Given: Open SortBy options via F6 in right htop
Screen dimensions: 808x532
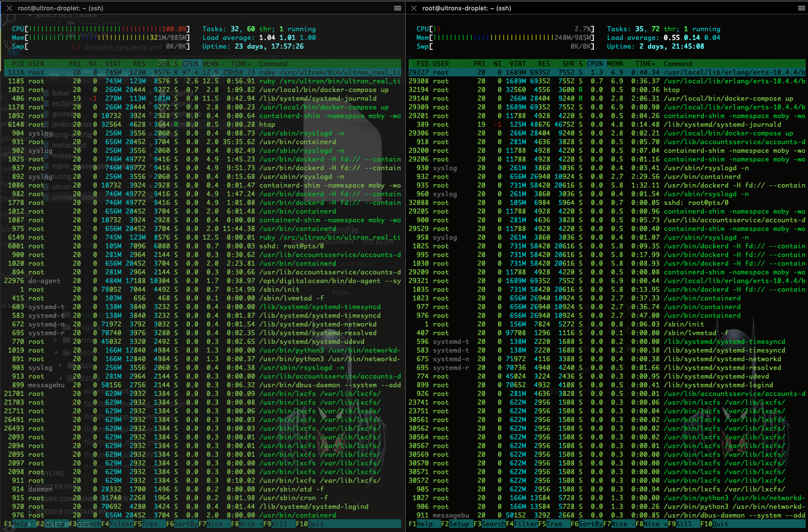Looking at the screenshot, I should (x=586, y=523).
